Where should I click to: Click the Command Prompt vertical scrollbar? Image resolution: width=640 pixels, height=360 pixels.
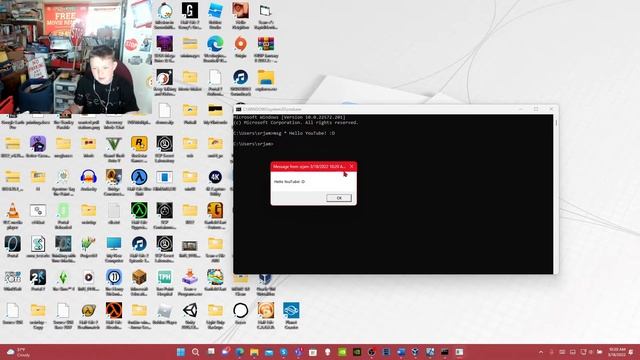click(x=556, y=194)
